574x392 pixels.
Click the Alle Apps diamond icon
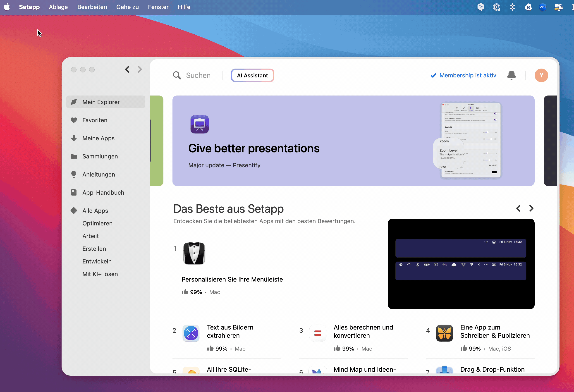(74, 210)
